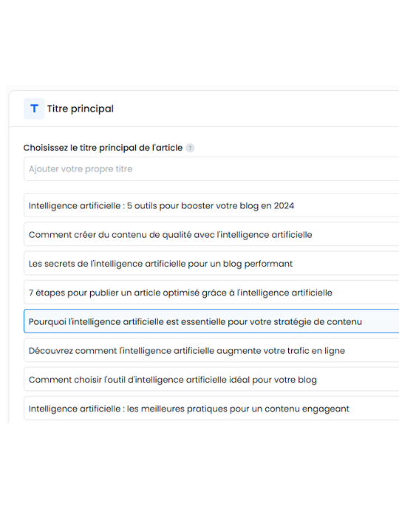This screenshot has height=532, width=399.
Task: Click the blue T icon beside Titre principal
Action: tap(34, 109)
